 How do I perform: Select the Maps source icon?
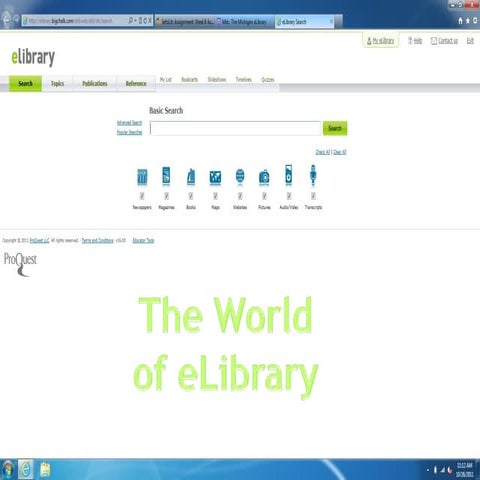click(215, 177)
